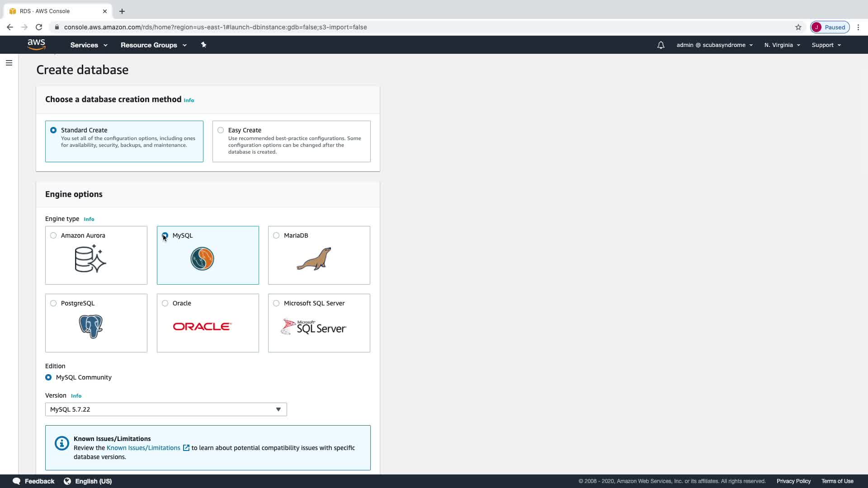The width and height of the screenshot is (868, 488).
Task: Select the Easy Create radio option
Action: pyautogui.click(x=221, y=130)
